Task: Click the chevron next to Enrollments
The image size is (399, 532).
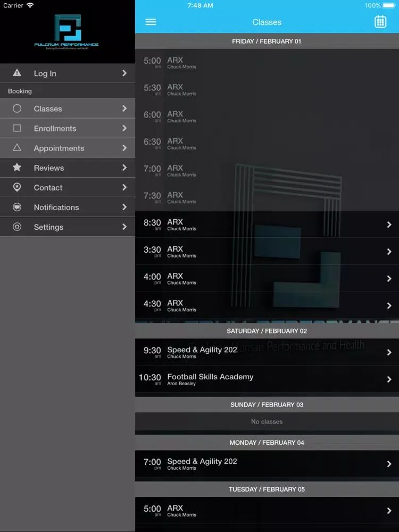Action: [124, 128]
